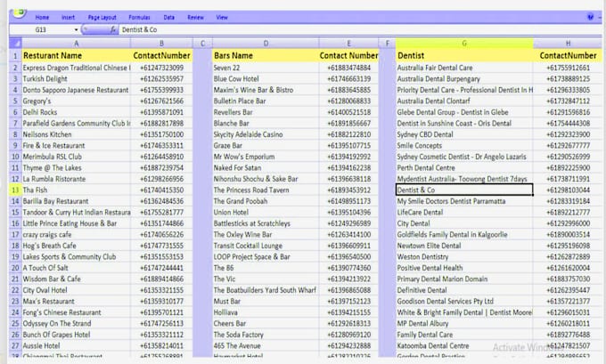The width and height of the screenshot is (606, 364).
Task: Click the Select All corner button
Action: click(x=15, y=43)
